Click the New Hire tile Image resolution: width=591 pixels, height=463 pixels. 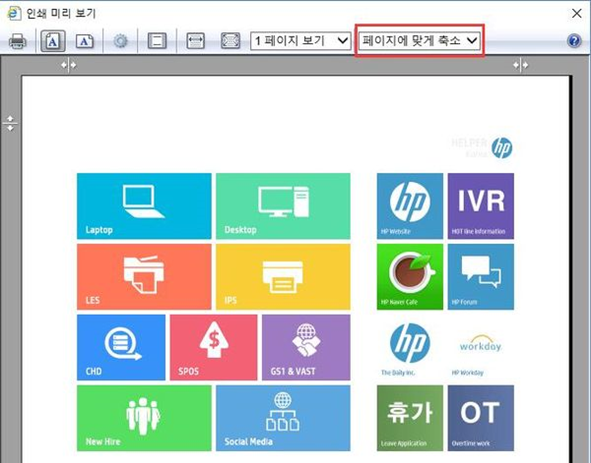144,418
